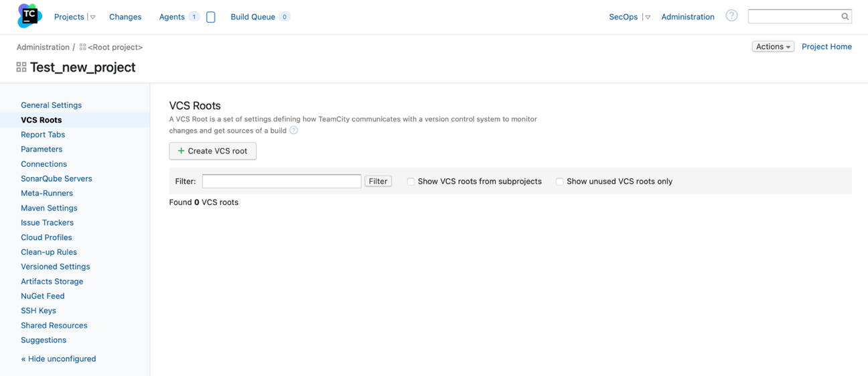Open VCS Roots help icon after description
The height and width of the screenshot is (376, 868).
(x=293, y=130)
